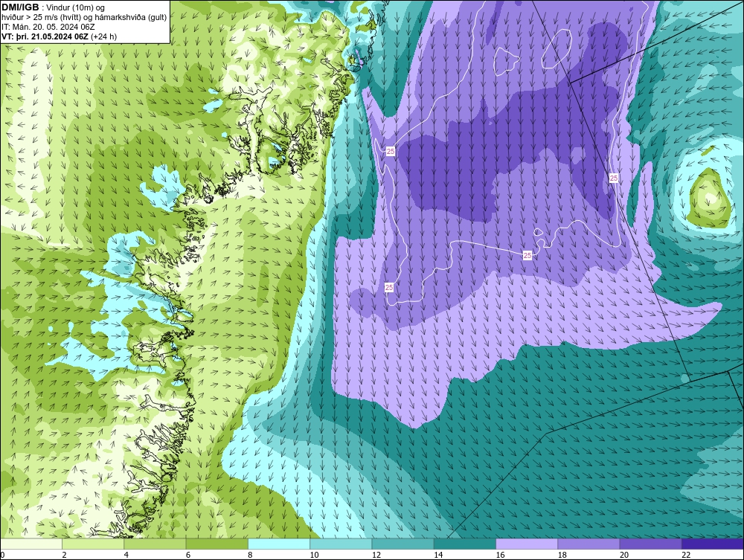Click the legend scale value 0

tap(2, 556)
